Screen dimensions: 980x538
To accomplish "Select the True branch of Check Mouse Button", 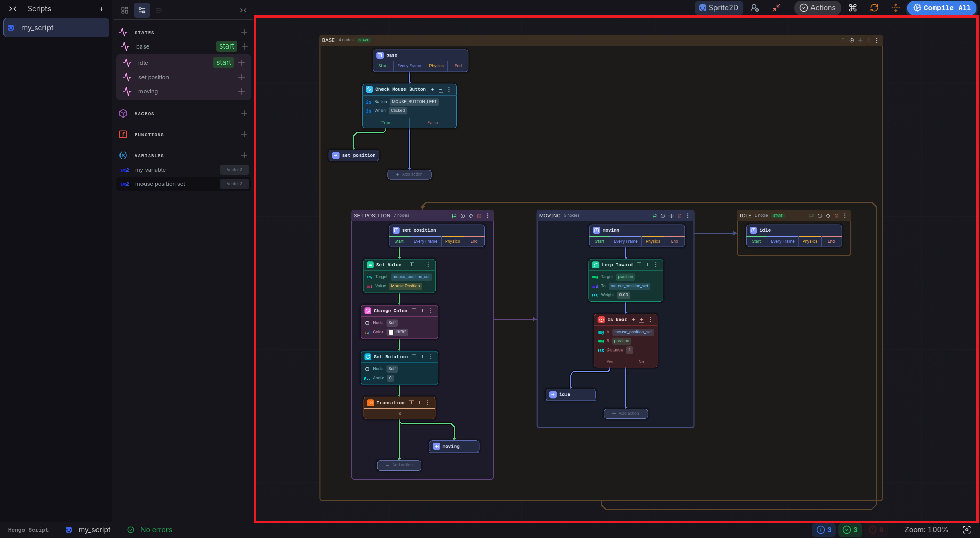I will [386, 123].
